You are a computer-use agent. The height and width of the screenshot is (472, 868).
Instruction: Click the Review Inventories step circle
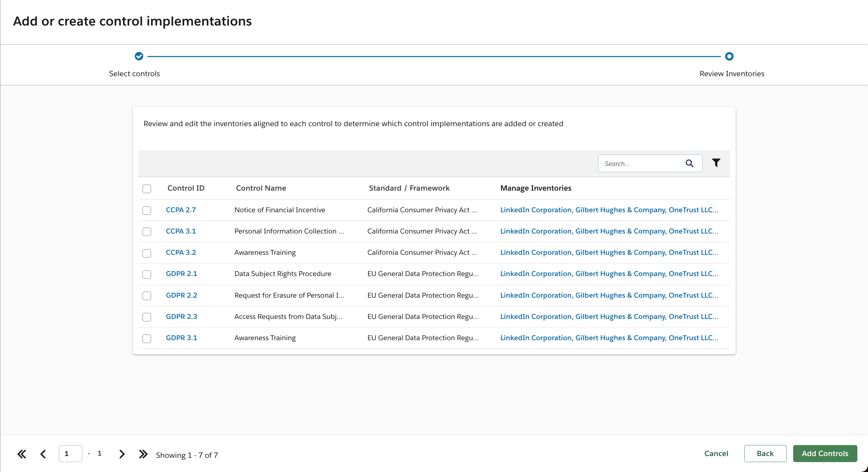click(x=729, y=56)
